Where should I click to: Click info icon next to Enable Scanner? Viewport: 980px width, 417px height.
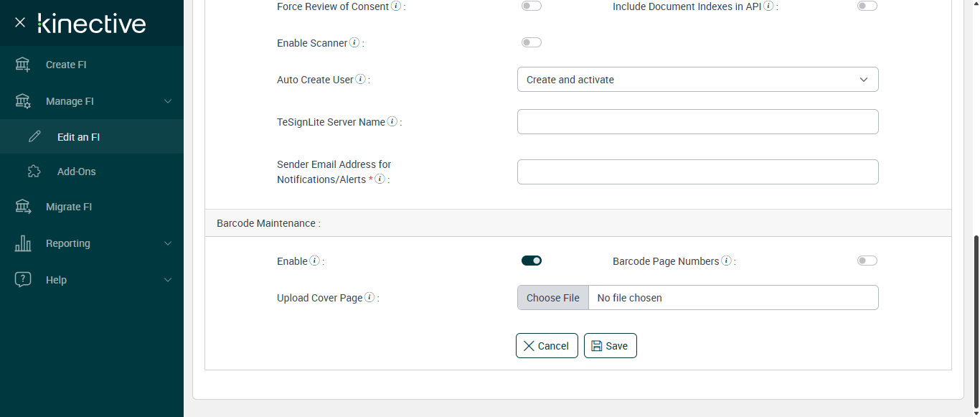point(354,43)
